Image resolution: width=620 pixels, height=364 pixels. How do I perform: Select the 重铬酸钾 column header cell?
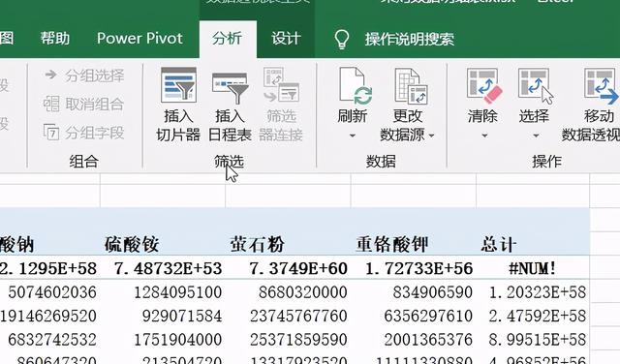pyautogui.click(x=414, y=244)
